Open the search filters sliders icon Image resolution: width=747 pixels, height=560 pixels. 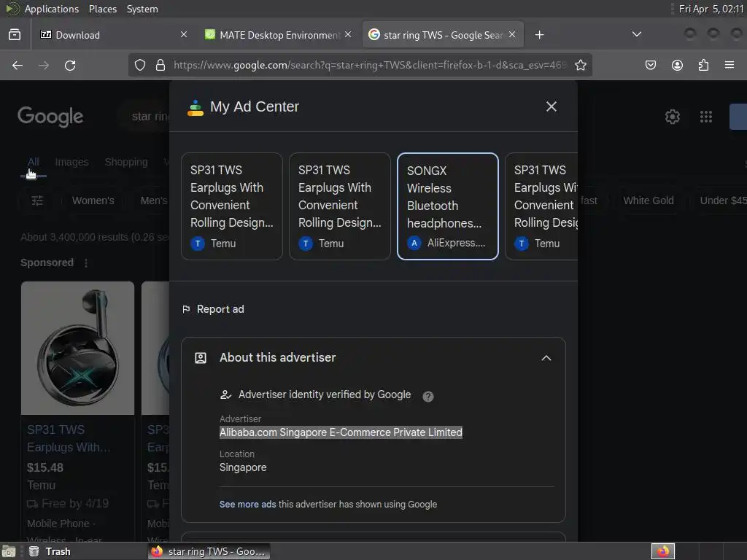click(37, 201)
